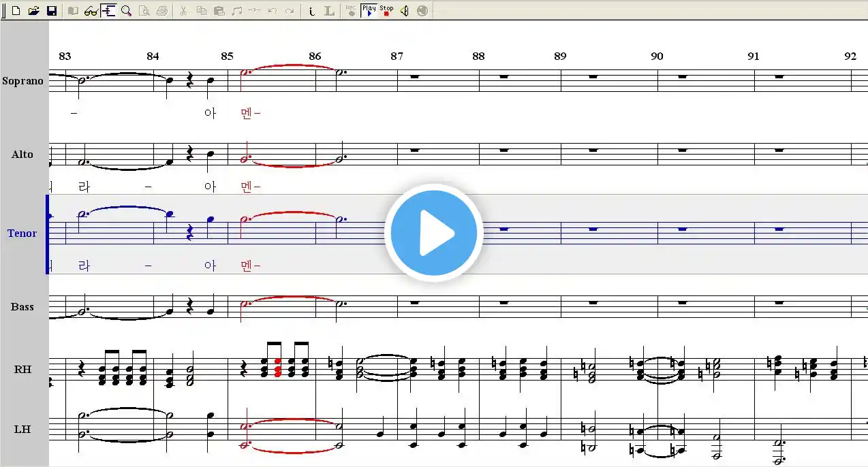Viewport: 868px width, 467px height.
Task: Select the Alto staff label
Action: tap(22, 155)
